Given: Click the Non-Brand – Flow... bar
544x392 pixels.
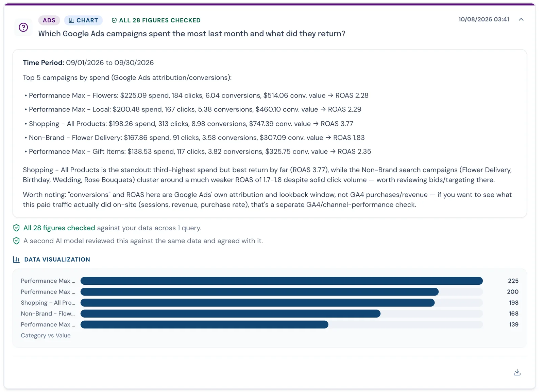Looking at the screenshot, I should tap(231, 314).
